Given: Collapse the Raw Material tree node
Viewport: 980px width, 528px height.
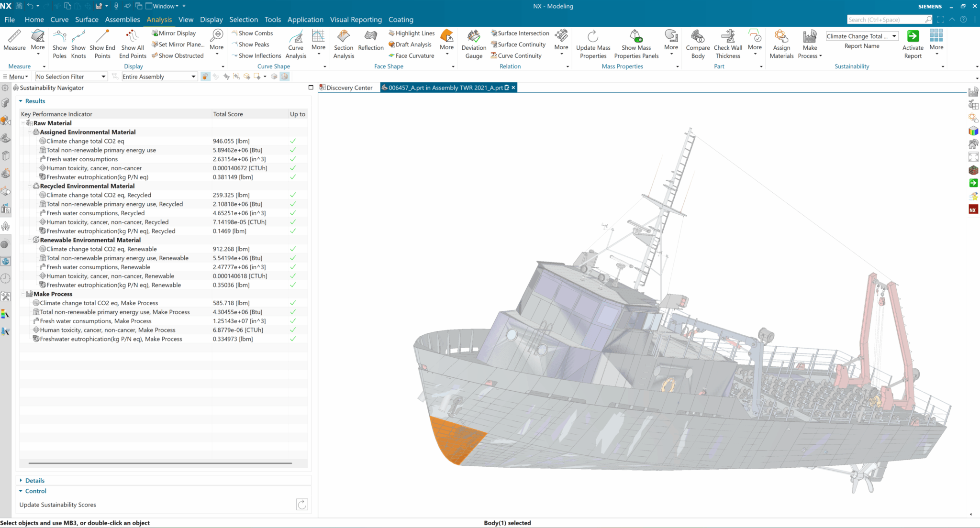Looking at the screenshot, I should click(x=23, y=123).
